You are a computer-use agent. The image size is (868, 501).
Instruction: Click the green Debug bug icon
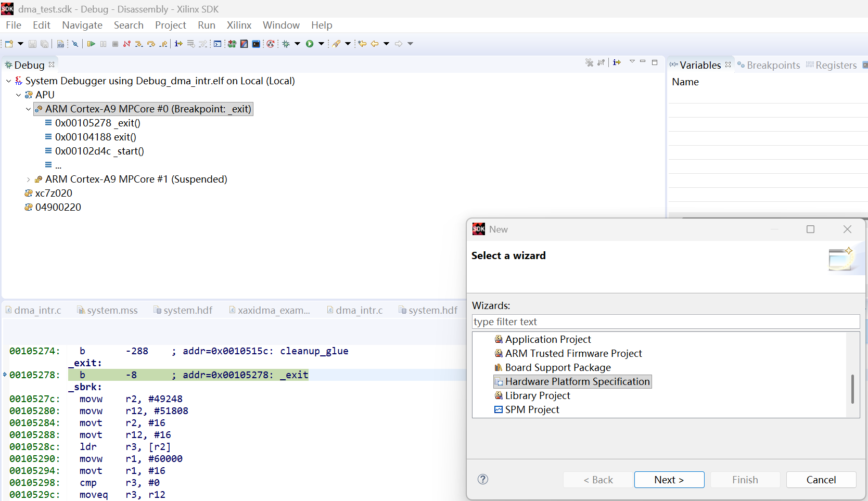click(286, 44)
